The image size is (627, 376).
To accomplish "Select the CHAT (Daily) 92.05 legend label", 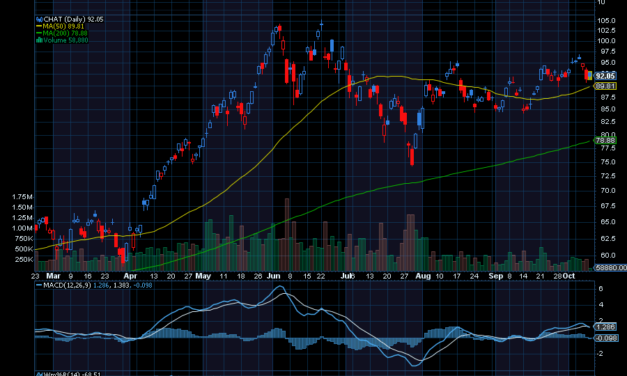I will point(73,19).
